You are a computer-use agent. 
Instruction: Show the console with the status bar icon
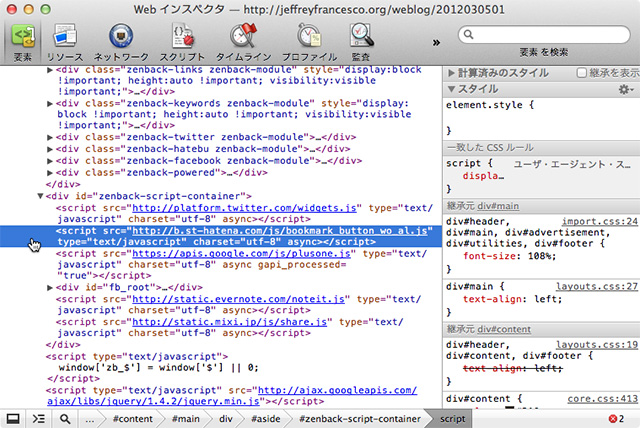tap(39, 419)
